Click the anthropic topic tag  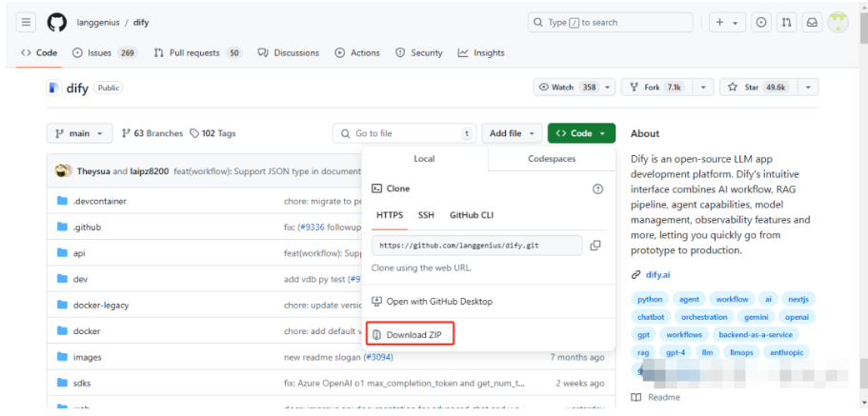pos(786,352)
